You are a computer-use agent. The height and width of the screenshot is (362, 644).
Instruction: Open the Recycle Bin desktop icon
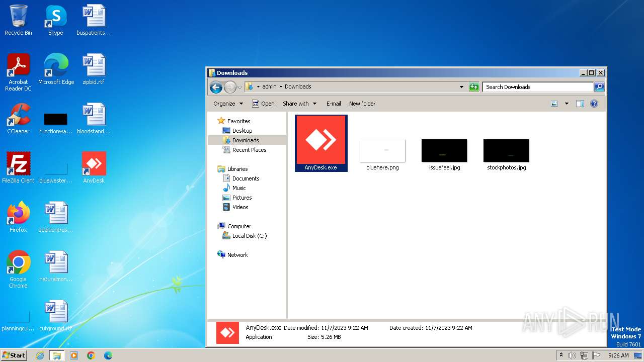tap(18, 20)
